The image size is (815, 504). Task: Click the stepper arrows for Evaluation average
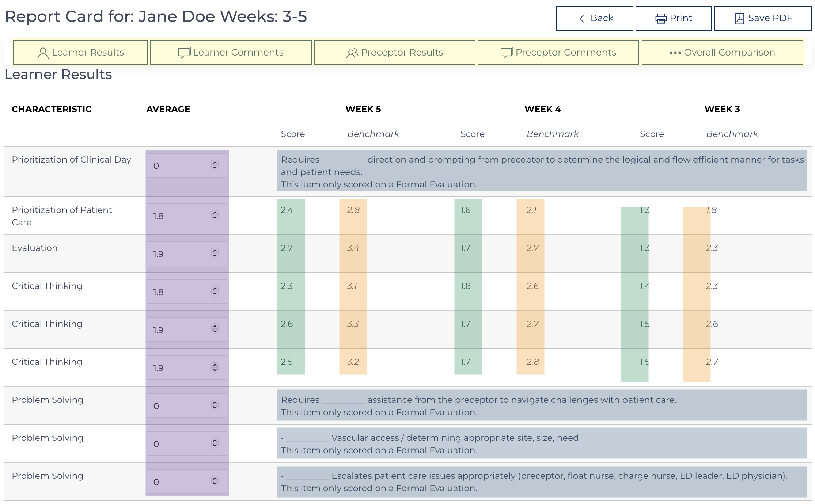(215, 253)
